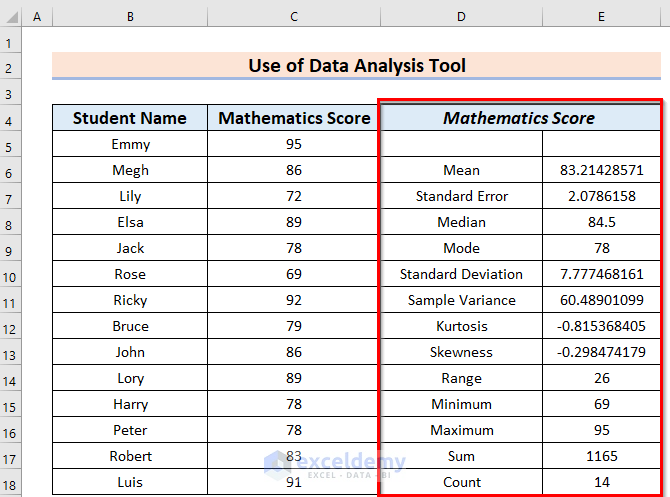Select the 'Standard Deviation' label cell
The width and height of the screenshot is (670, 497).
(x=461, y=274)
